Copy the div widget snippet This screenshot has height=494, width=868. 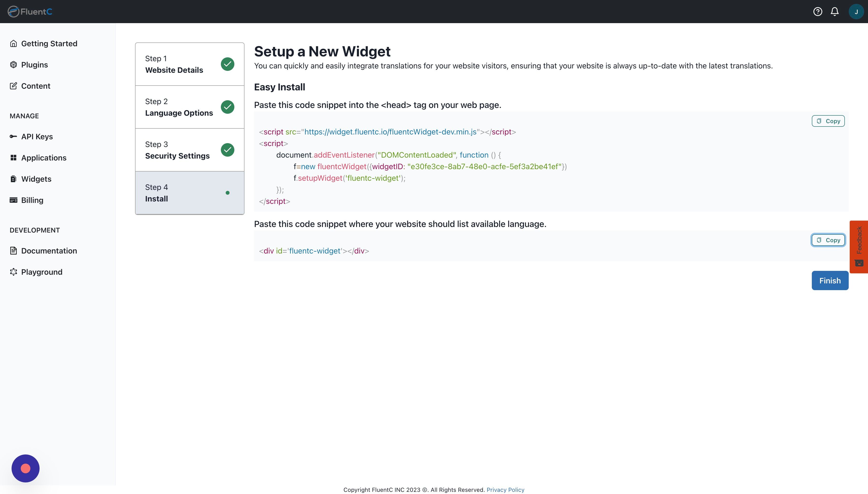pyautogui.click(x=828, y=240)
